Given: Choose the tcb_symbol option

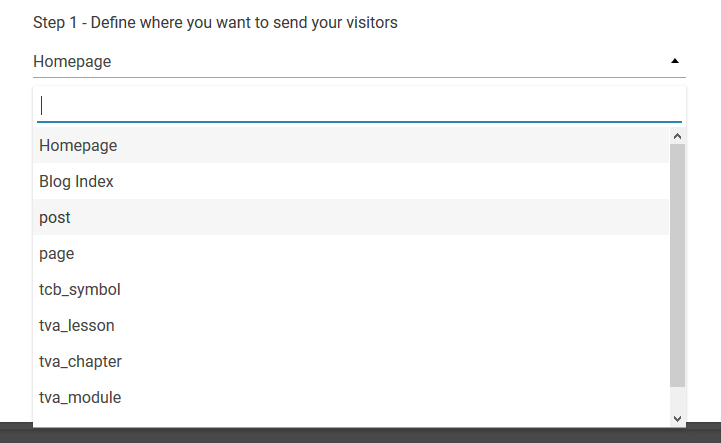Looking at the screenshot, I should 80,289.
